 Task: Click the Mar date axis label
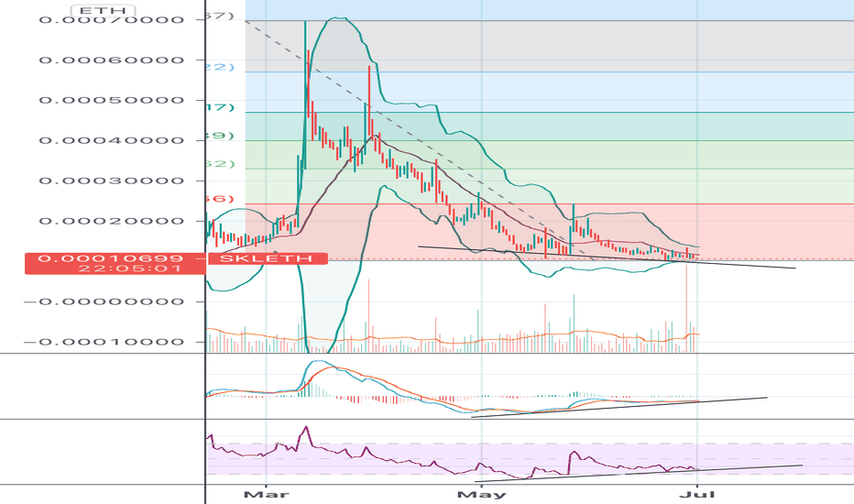click(267, 495)
